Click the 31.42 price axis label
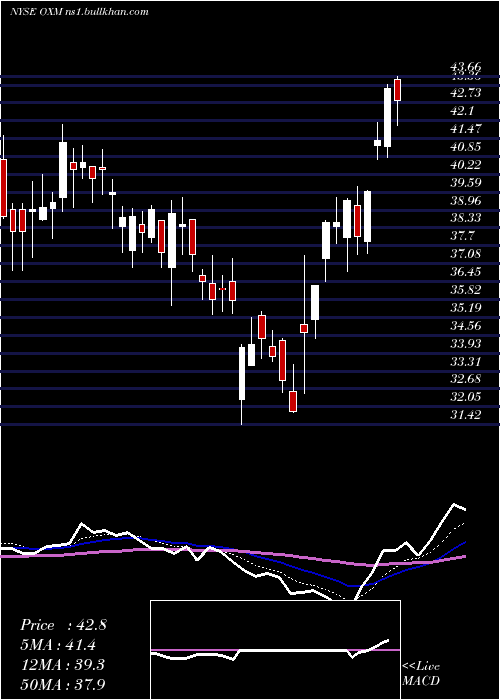The height and width of the screenshot is (700, 500). [466, 415]
